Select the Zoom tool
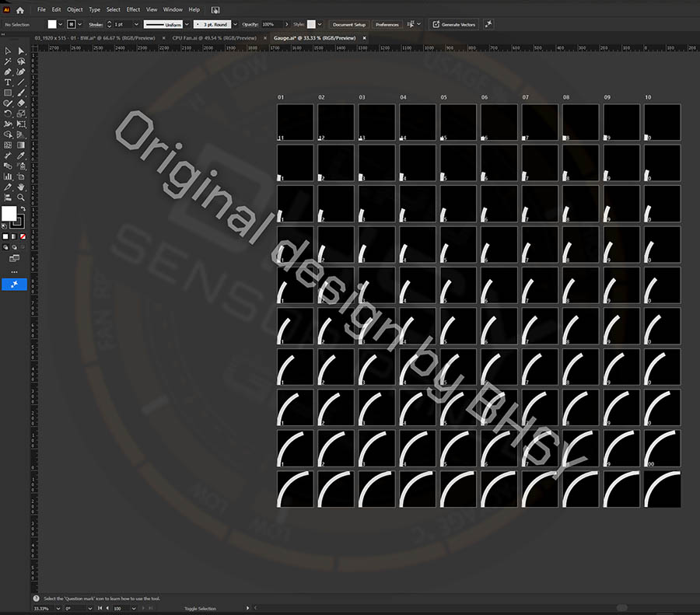Screen dimensions: 700x615 click(x=20, y=197)
